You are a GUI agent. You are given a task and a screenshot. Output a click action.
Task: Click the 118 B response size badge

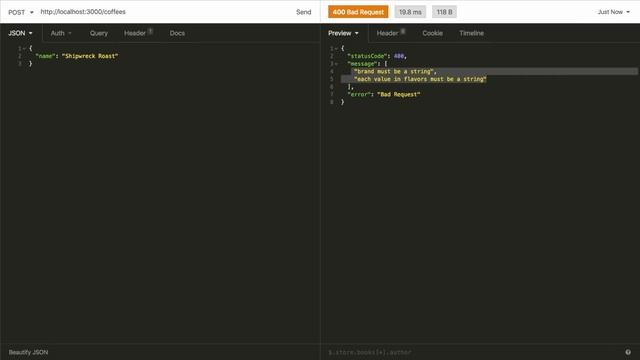444,12
